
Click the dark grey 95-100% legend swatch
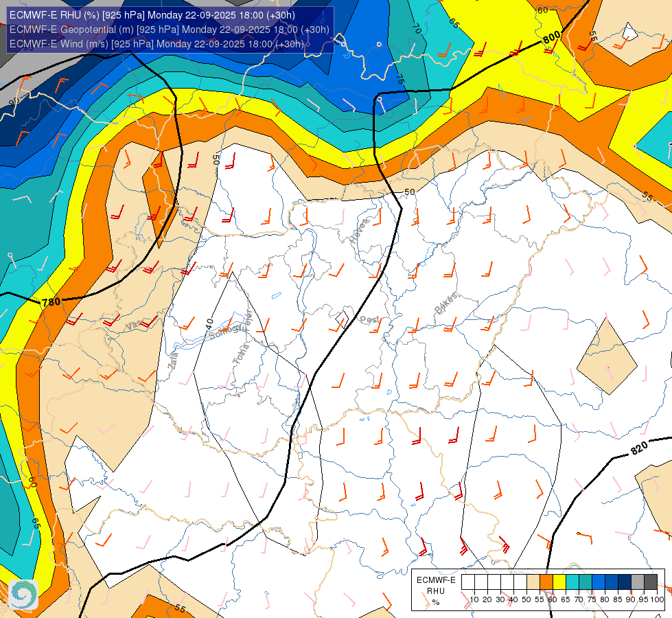coord(651,582)
